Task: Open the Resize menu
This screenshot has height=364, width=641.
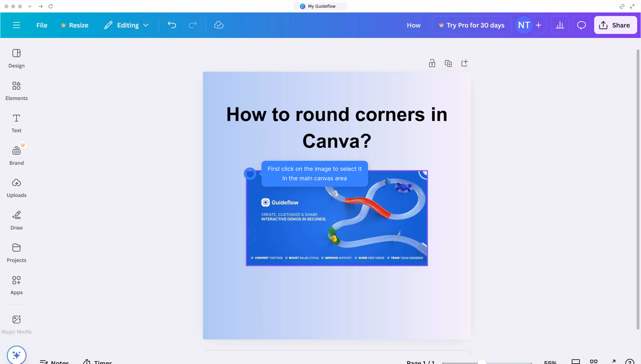Action: [x=75, y=25]
